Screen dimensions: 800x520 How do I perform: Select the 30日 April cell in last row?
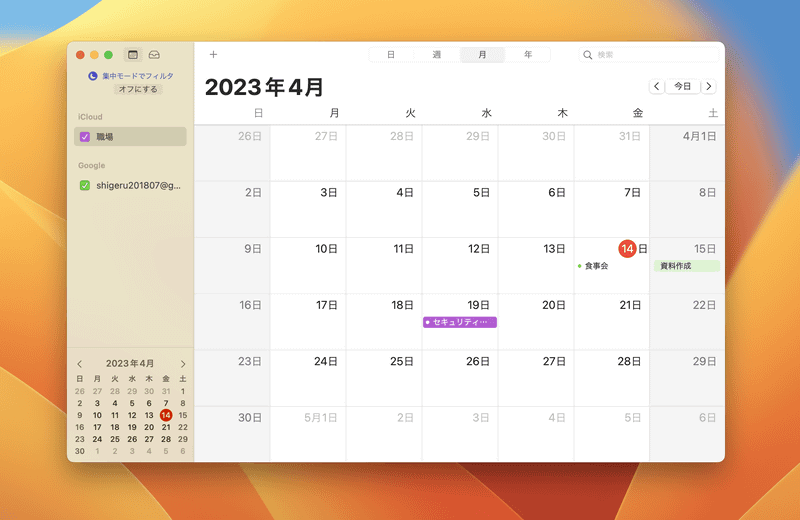pos(232,434)
